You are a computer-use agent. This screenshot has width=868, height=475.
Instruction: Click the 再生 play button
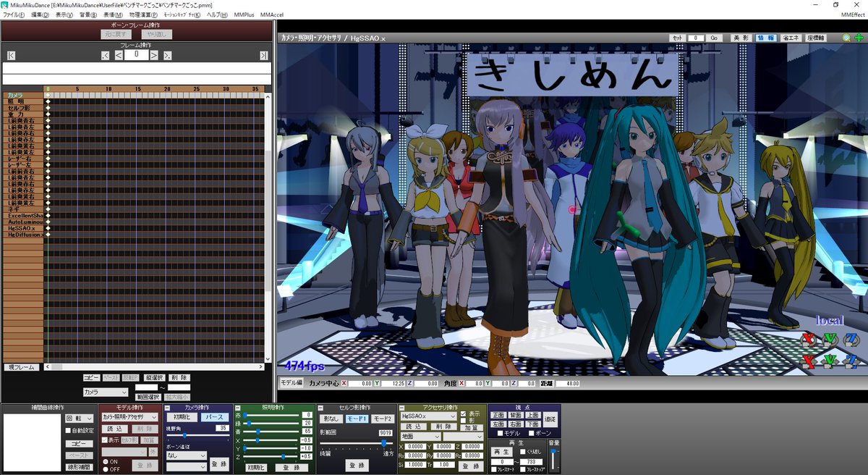(x=502, y=451)
